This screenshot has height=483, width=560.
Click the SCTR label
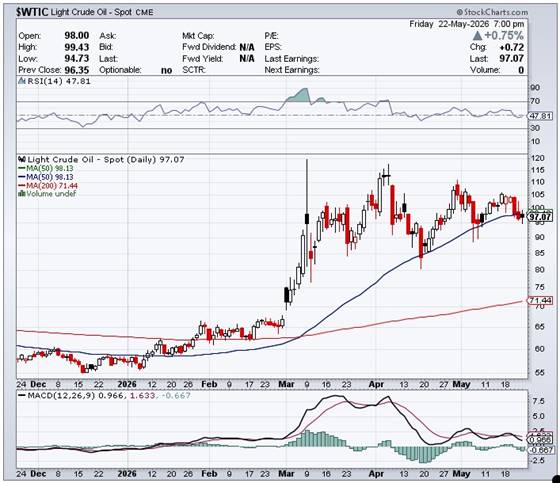[x=194, y=70]
